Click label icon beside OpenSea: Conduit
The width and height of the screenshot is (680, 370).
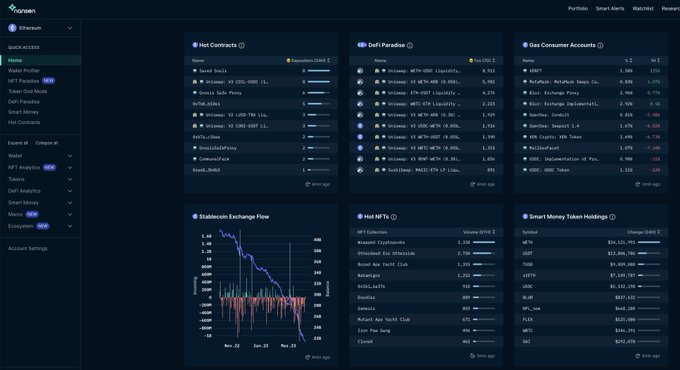tap(525, 115)
